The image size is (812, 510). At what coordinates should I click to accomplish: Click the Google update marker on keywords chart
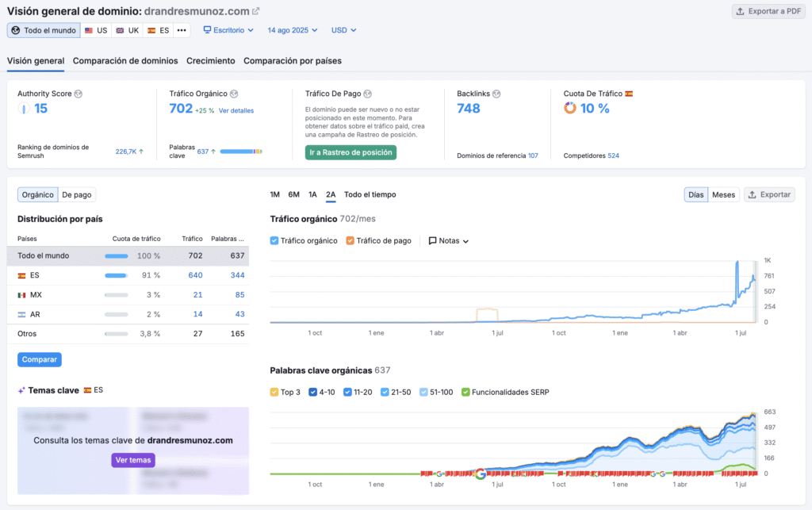pyautogui.click(x=480, y=474)
